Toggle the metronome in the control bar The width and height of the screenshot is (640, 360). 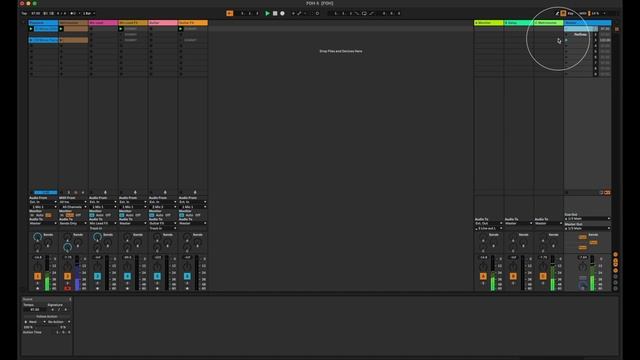[x=73, y=13]
